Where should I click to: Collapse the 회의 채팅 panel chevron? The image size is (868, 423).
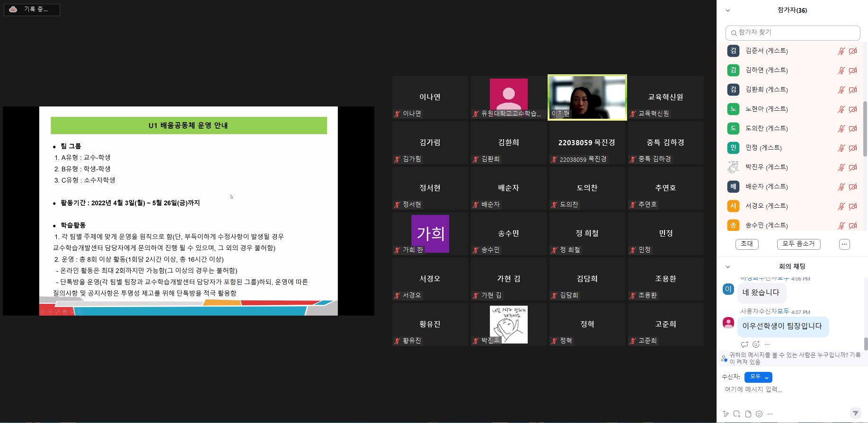[x=728, y=267]
